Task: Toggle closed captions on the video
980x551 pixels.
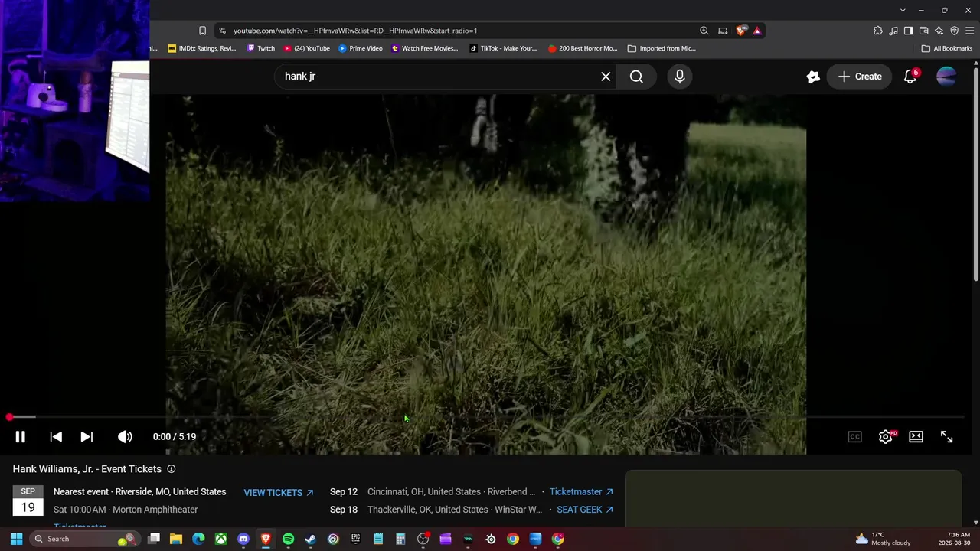Action: pyautogui.click(x=854, y=436)
